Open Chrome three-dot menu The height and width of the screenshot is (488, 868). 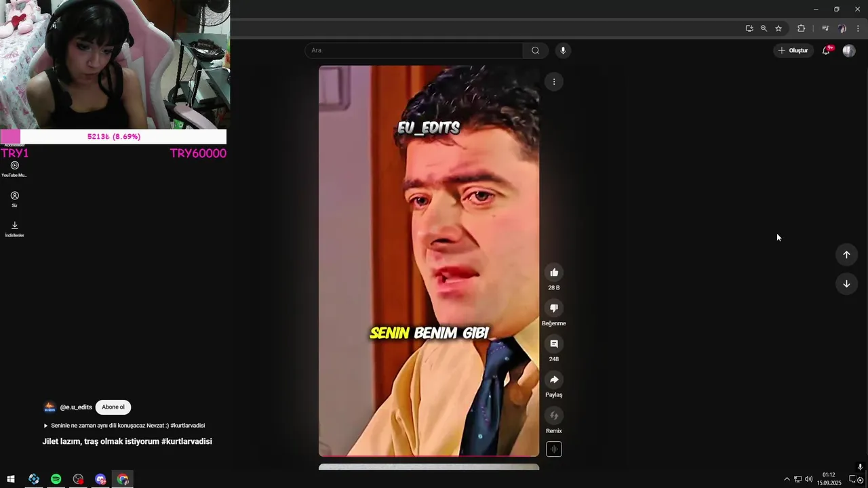click(858, 28)
